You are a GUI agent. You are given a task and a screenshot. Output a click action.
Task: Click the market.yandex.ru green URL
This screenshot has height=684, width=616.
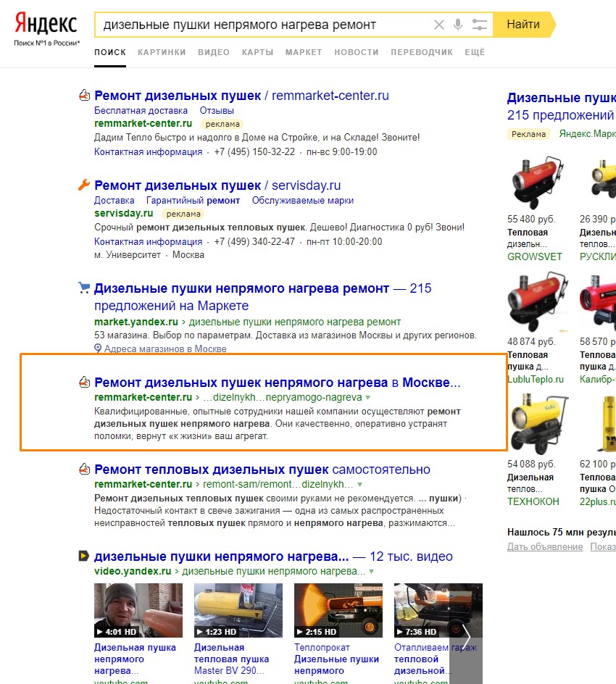tap(136, 322)
